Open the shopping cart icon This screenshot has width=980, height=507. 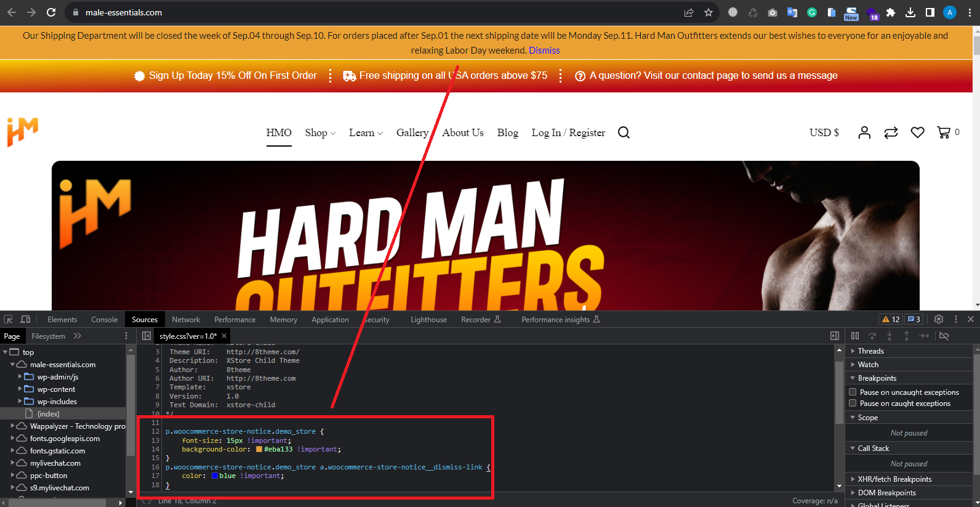click(x=943, y=132)
